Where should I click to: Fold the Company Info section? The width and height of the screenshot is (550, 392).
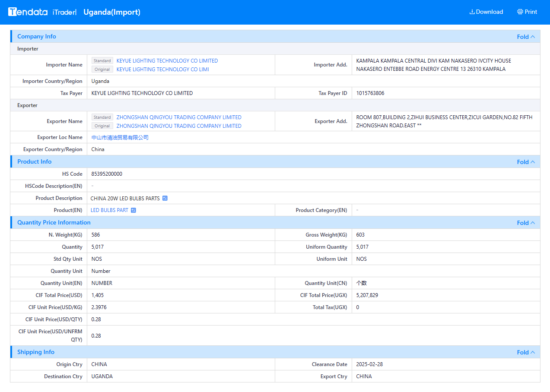(x=526, y=37)
